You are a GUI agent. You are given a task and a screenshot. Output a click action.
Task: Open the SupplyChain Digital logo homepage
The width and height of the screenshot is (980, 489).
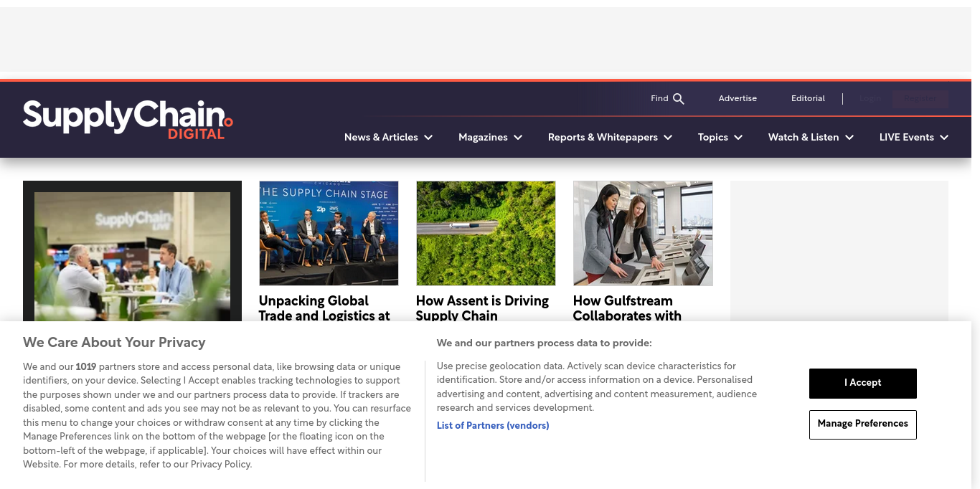pyautogui.click(x=128, y=119)
